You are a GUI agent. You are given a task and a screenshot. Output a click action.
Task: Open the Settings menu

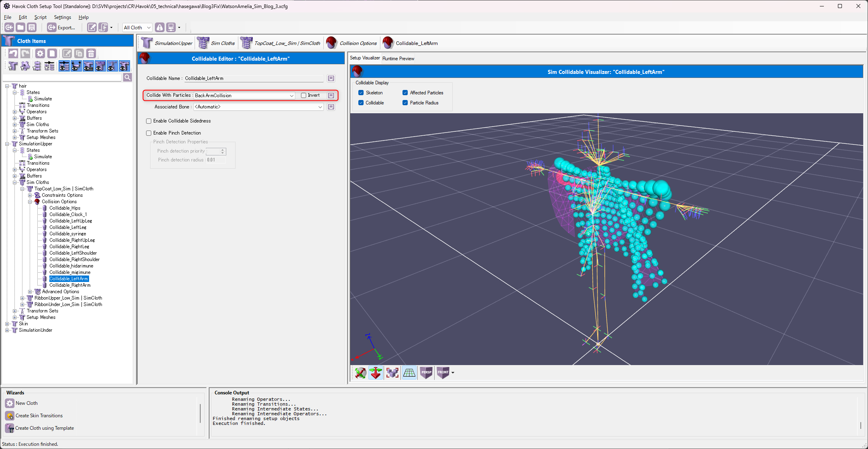pos(63,17)
